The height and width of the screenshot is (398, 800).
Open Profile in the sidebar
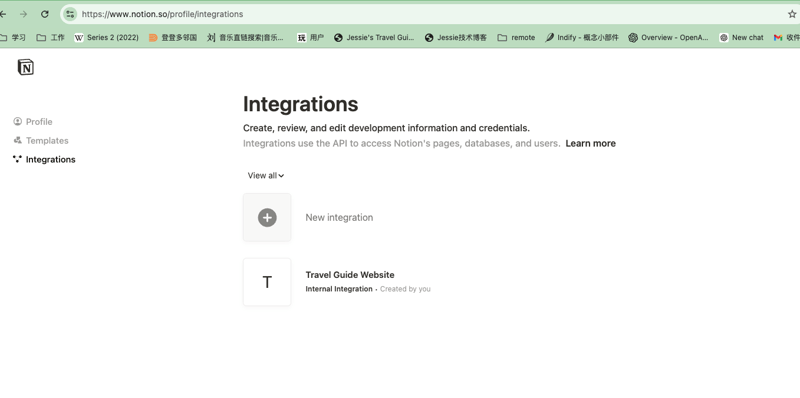(33, 121)
